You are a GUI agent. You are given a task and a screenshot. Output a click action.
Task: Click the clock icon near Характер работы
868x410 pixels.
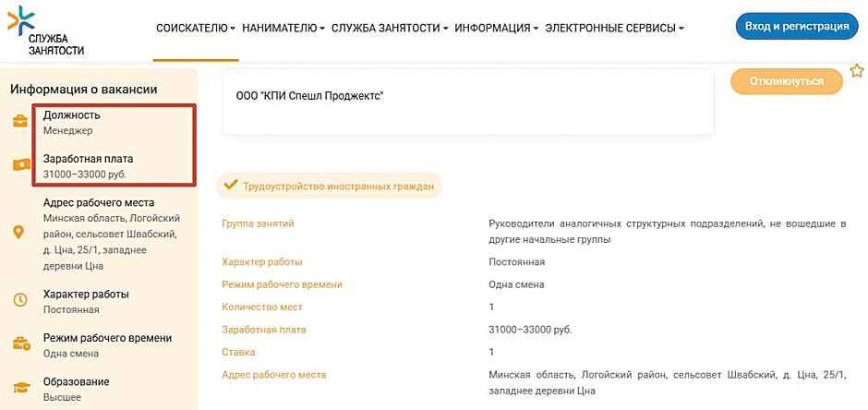tap(19, 300)
